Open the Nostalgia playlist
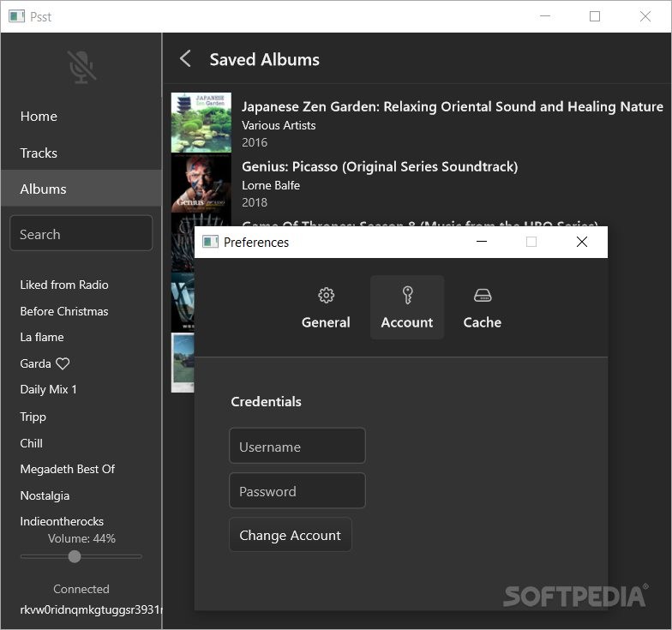672x630 pixels. tap(45, 495)
